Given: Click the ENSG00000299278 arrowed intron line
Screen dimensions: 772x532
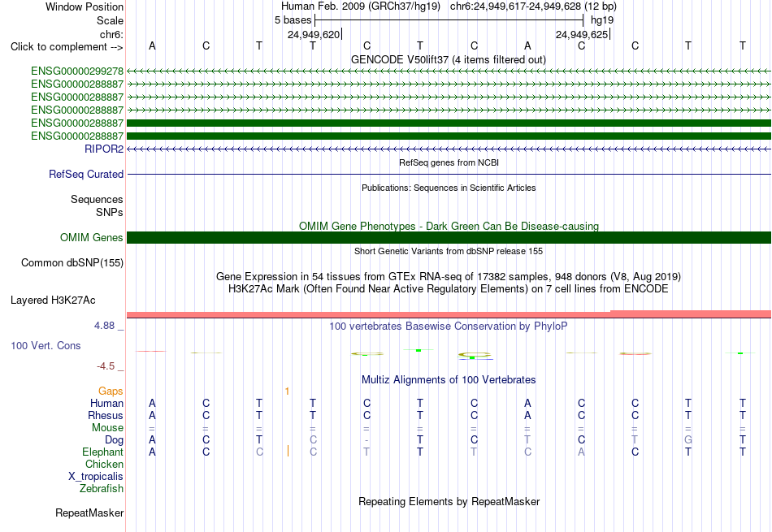Looking at the screenshot, I should (x=449, y=71).
